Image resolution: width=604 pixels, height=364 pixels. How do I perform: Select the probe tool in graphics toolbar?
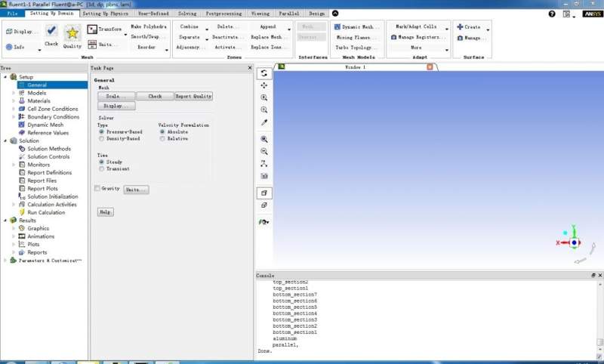click(x=263, y=122)
